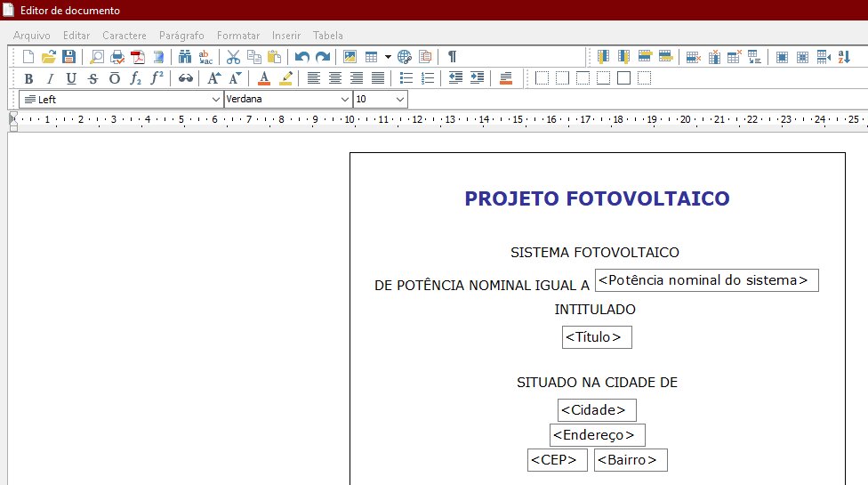Open an existing file with folder icon
Viewport: 868px width, 485px height.
pos(48,56)
